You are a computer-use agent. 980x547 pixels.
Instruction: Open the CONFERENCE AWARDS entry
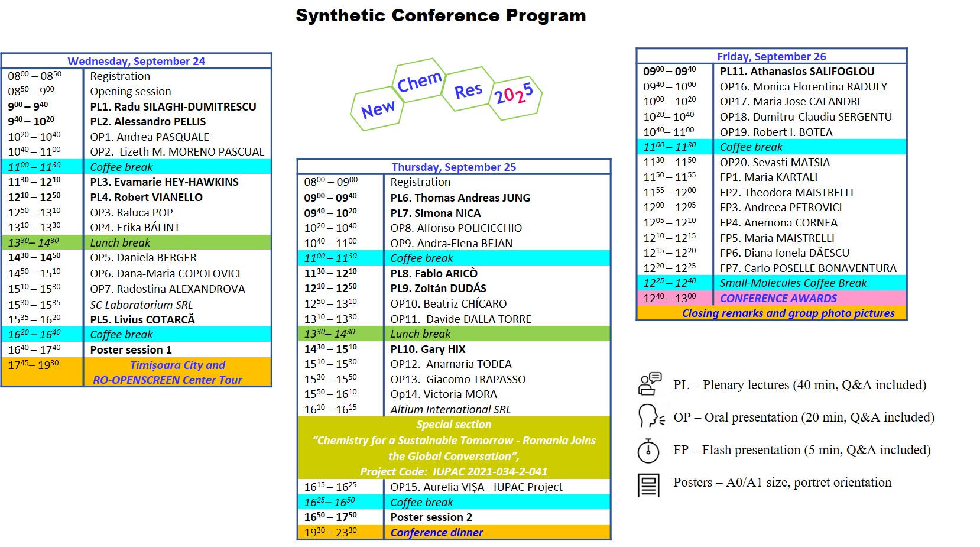(x=778, y=298)
